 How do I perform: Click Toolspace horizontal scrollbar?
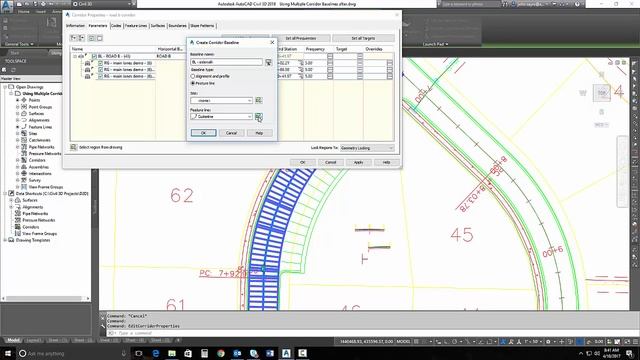46,298
